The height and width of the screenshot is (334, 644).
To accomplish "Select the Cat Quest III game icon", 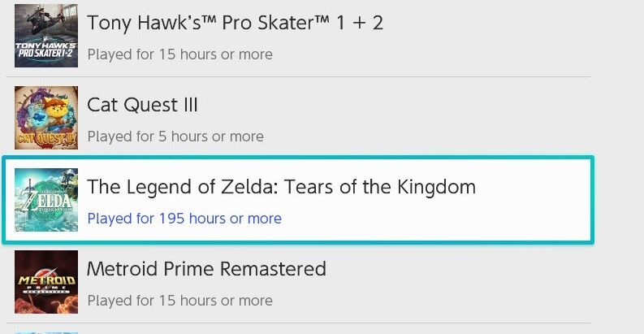I will point(46,118).
